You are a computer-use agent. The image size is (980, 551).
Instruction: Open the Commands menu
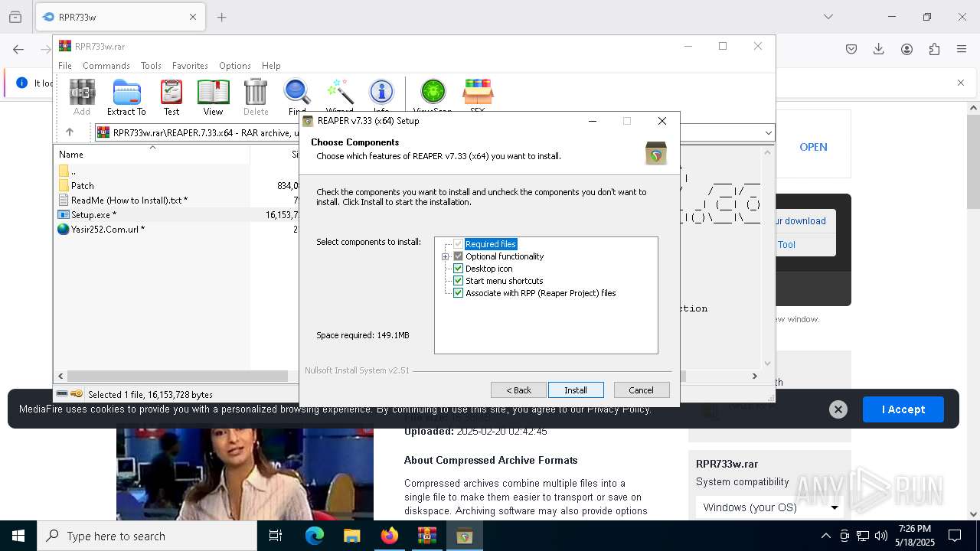(x=106, y=66)
